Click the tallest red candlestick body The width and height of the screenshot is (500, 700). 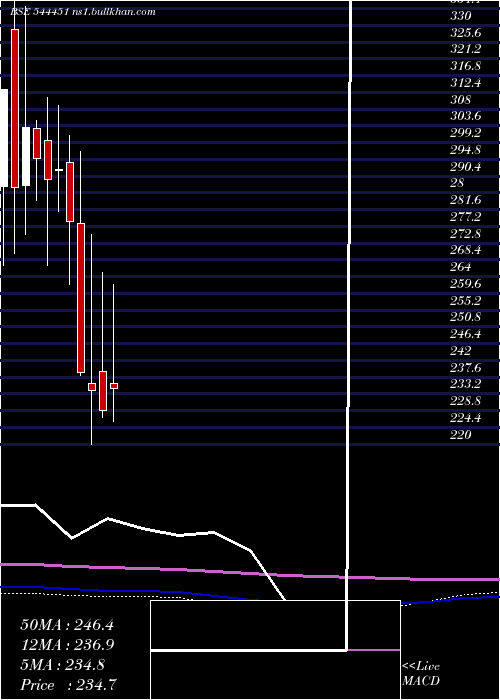15,108
